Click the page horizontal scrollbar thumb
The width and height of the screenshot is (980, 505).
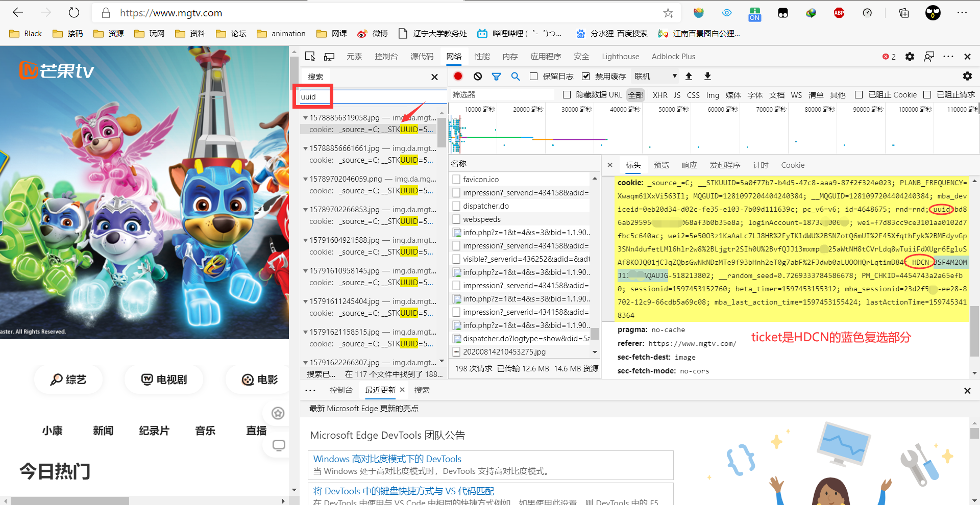[x=70, y=501]
